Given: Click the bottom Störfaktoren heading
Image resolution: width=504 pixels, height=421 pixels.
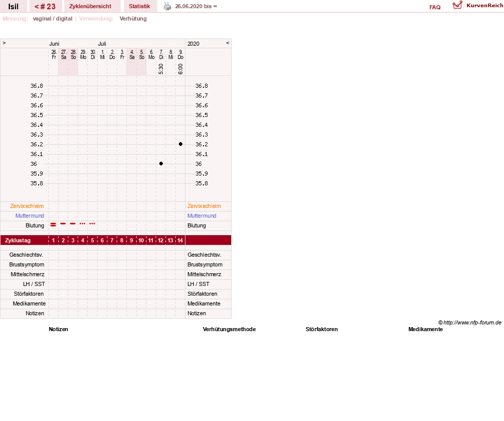Looking at the screenshot, I should pyautogui.click(x=322, y=329).
